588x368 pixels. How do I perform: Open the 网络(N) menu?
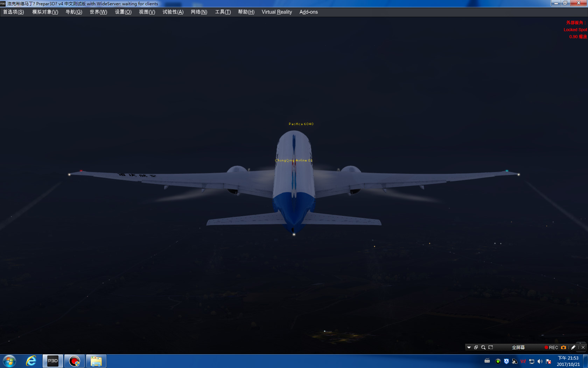coord(199,12)
